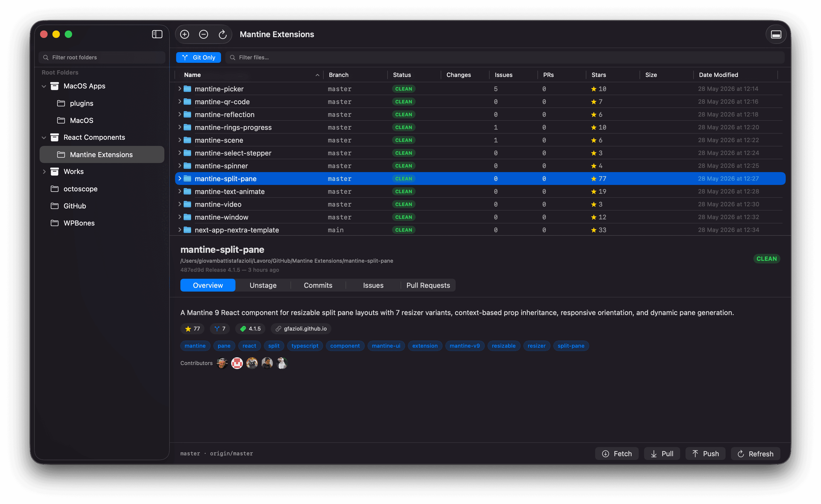Toggle the bottom detail panel icon
This screenshot has width=821, height=504.
click(776, 34)
